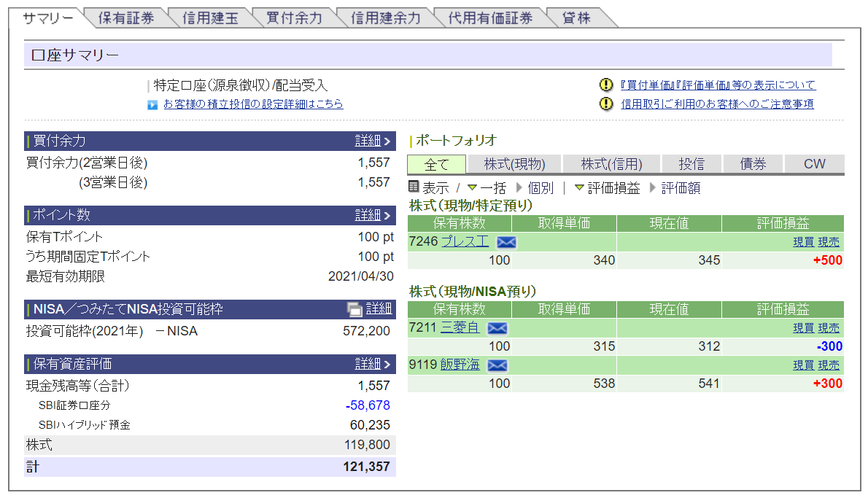Open 詳細 for 買付余力 section
Image resolution: width=868 pixels, height=498 pixels.
coord(373,141)
